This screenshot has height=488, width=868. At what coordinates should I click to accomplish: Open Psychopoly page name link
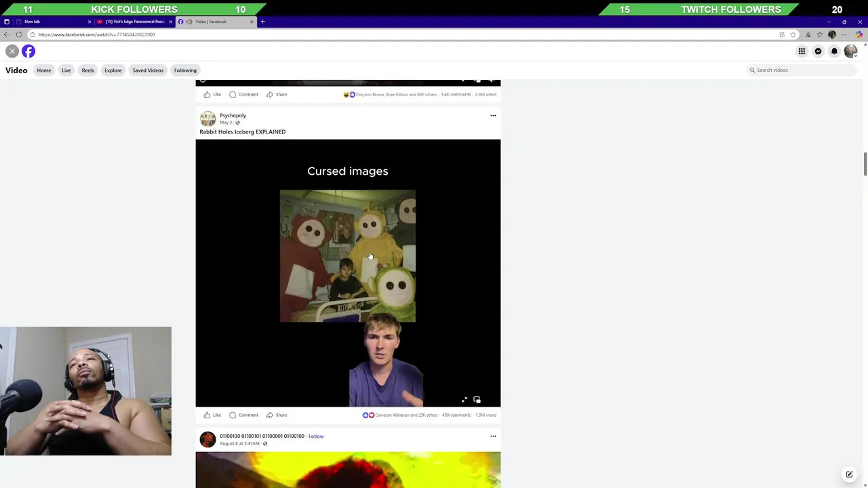tap(233, 115)
